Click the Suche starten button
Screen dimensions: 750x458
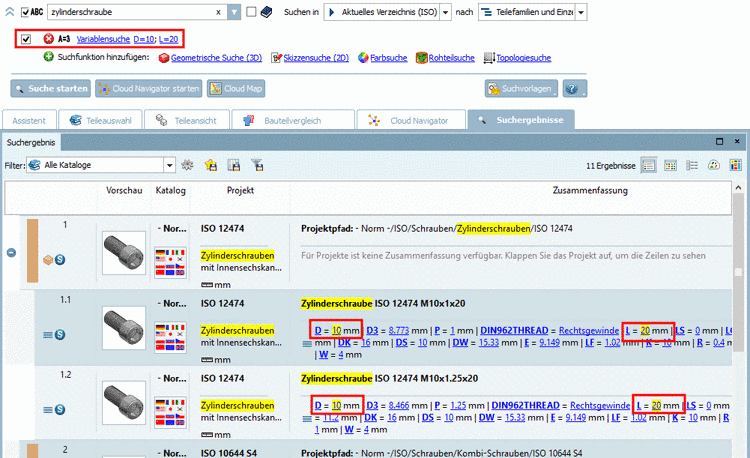pos(51,88)
